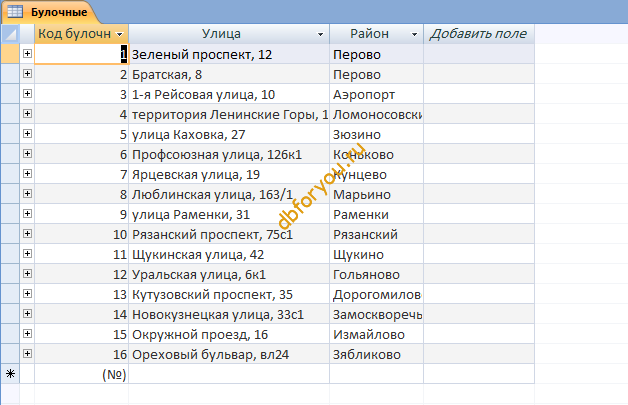Screen dimensions: 628x405
Task: Click the Рязанский district cell
Action: [x=376, y=234]
